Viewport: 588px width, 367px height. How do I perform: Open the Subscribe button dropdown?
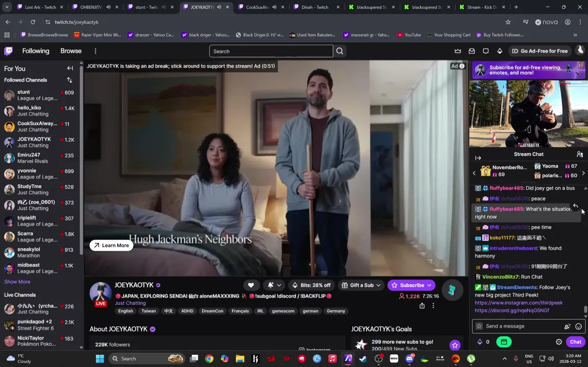pos(411,285)
